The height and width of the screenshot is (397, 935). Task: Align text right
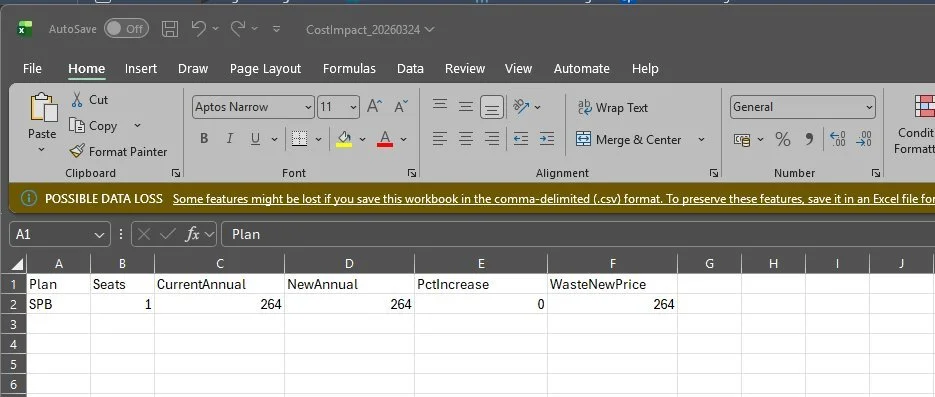pyautogui.click(x=492, y=139)
